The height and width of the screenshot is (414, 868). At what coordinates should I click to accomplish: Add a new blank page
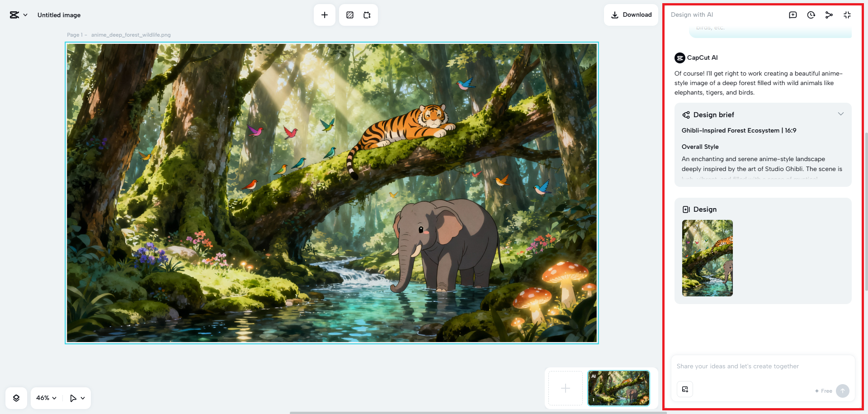pos(565,388)
